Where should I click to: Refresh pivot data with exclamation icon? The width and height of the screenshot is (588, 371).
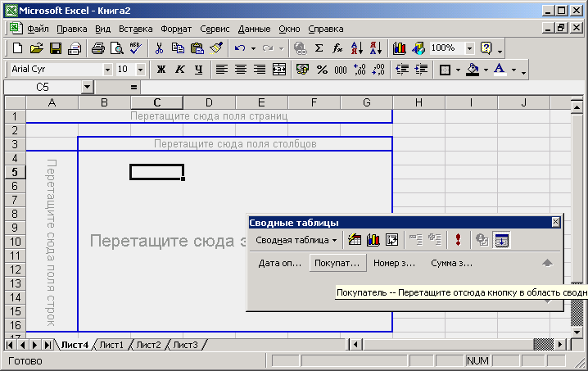tap(458, 240)
